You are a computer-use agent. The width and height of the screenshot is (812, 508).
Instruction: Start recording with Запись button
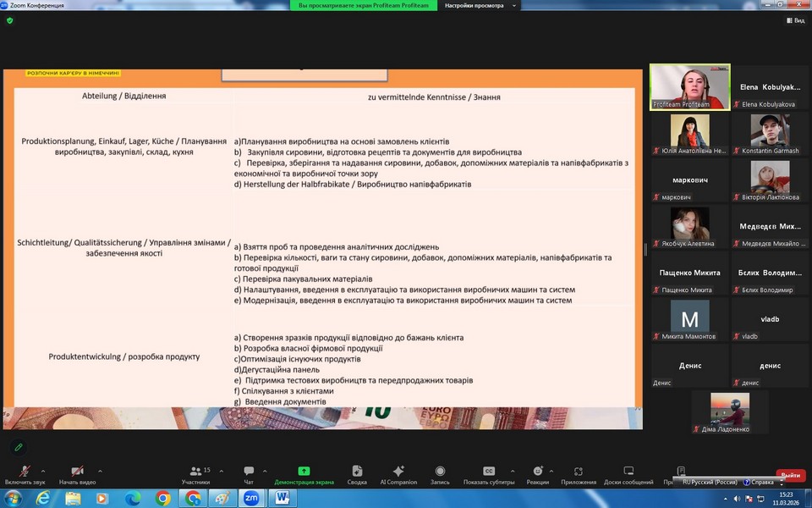point(440,474)
